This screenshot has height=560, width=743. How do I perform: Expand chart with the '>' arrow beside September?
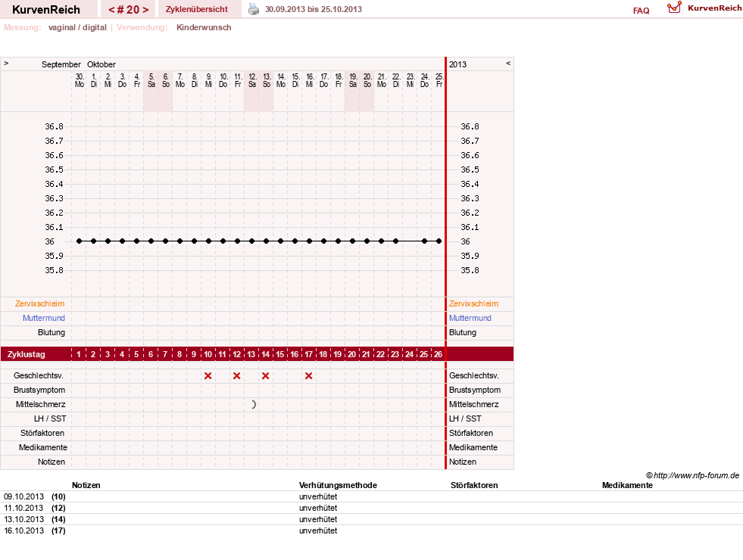click(x=6, y=63)
